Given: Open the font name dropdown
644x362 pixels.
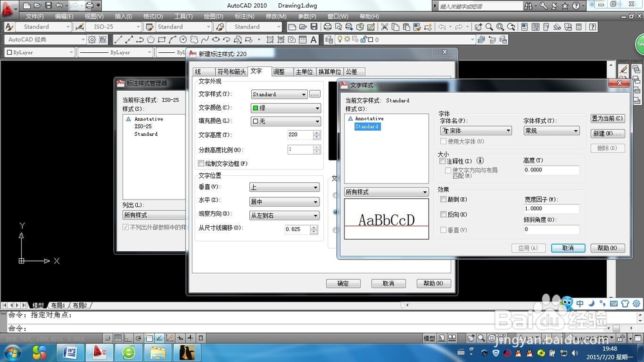Looking at the screenshot, I should coord(476,131).
